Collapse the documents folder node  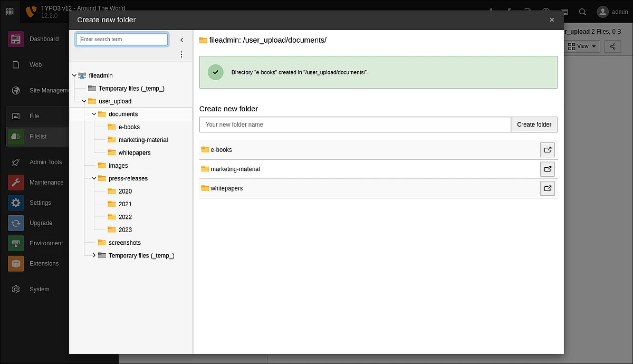[x=94, y=114]
